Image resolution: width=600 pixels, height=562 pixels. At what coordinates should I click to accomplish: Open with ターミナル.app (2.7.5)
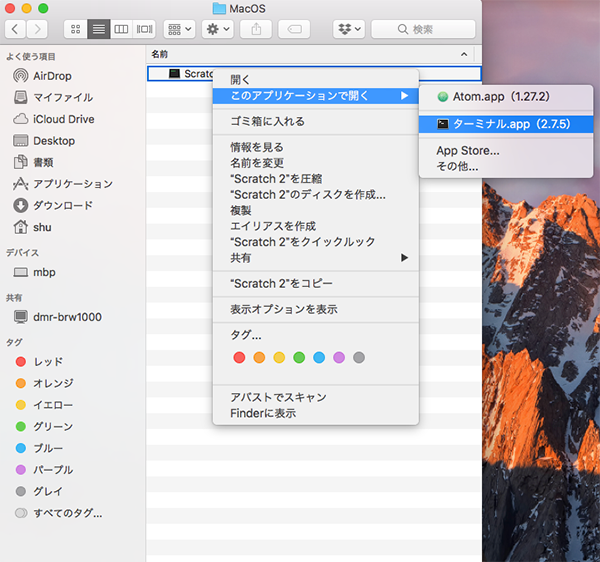pyautogui.click(x=506, y=124)
